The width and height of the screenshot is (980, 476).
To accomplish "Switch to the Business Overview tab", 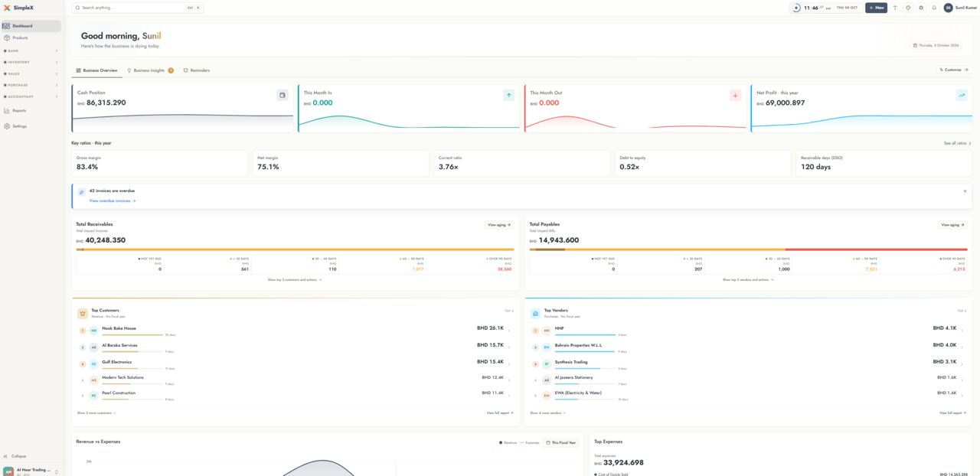I will pos(96,70).
